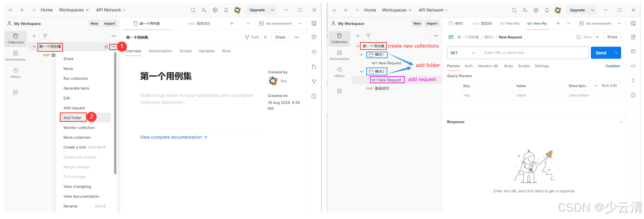Collapse 第一个用例集 collection in right window
The width and height of the screenshot is (644, 219).
[x=358, y=46]
